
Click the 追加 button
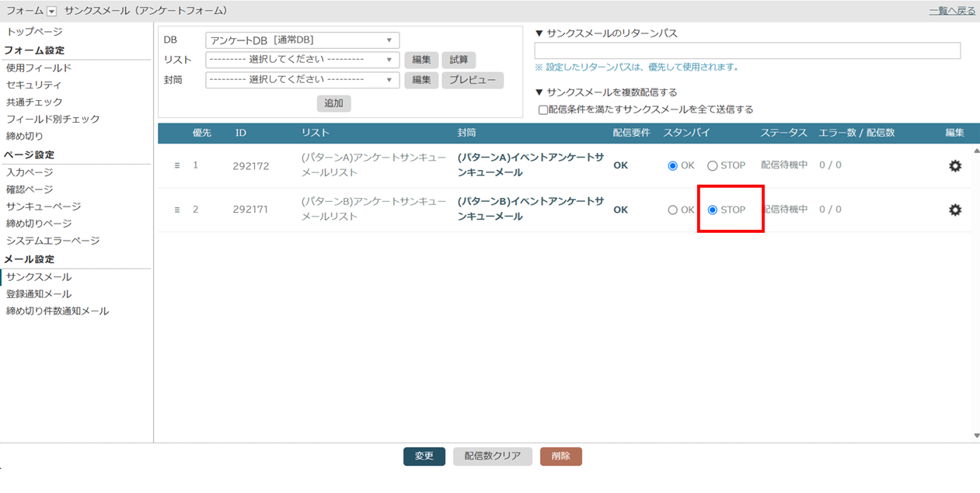click(334, 103)
